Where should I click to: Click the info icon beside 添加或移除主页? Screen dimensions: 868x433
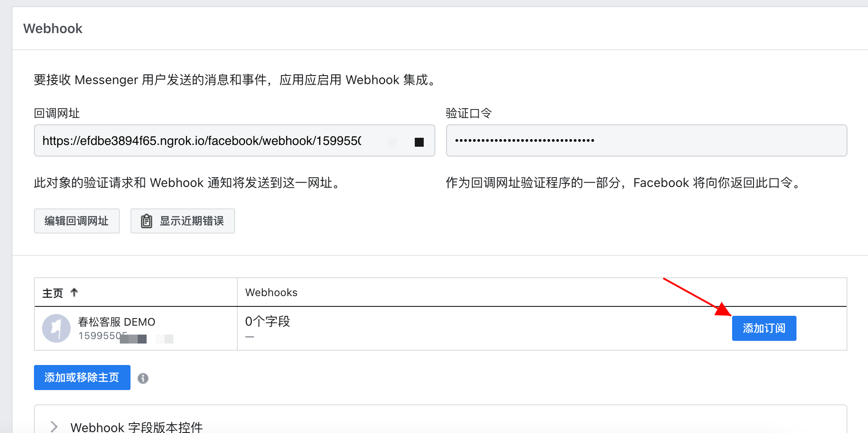coord(143,378)
